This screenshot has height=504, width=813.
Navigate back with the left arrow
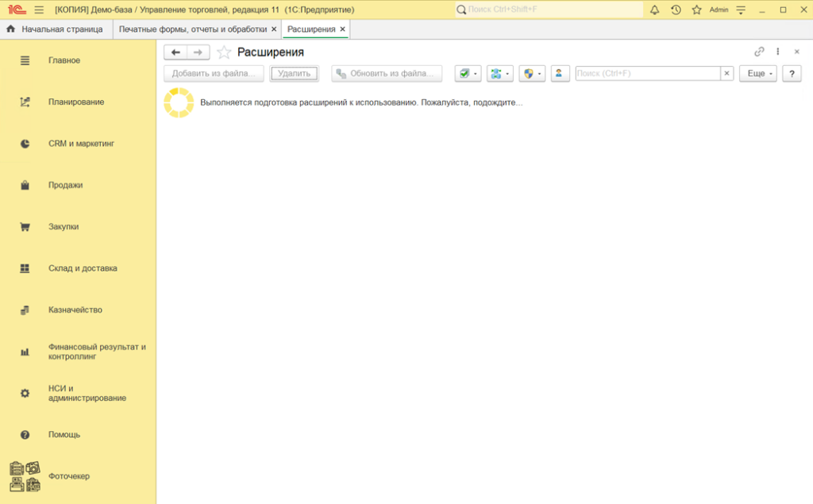coord(175,52)
